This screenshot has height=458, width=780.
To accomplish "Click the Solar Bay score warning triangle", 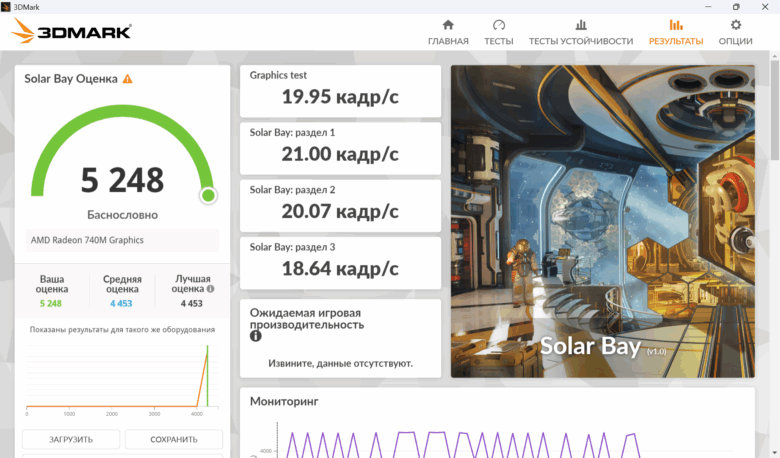I will point(128,79).
